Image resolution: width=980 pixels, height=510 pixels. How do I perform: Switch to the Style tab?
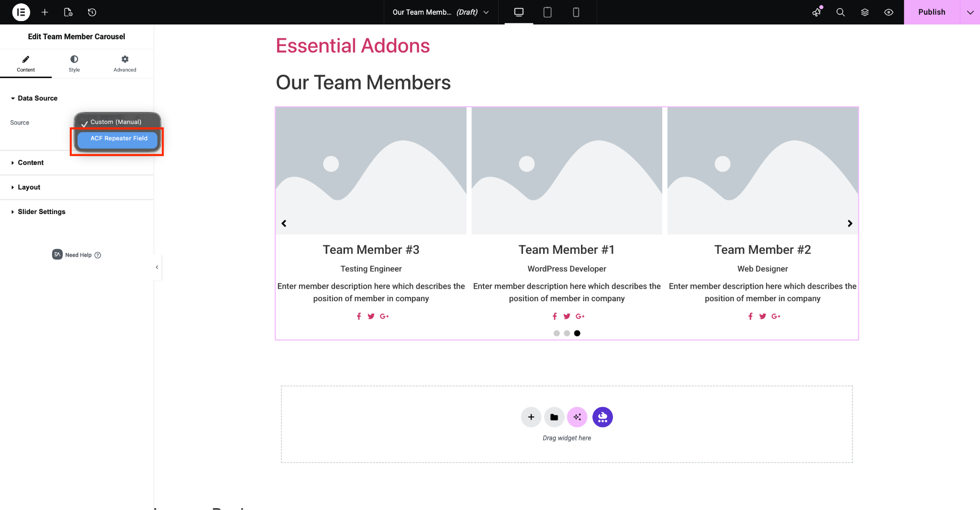point(74,64)
